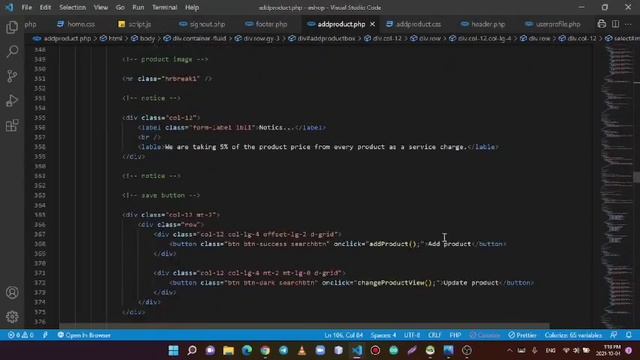Viewport: 640px width, 360px height.
Task: Click the horizontal scrollbar of the editor
Action: tap(304, 326)
